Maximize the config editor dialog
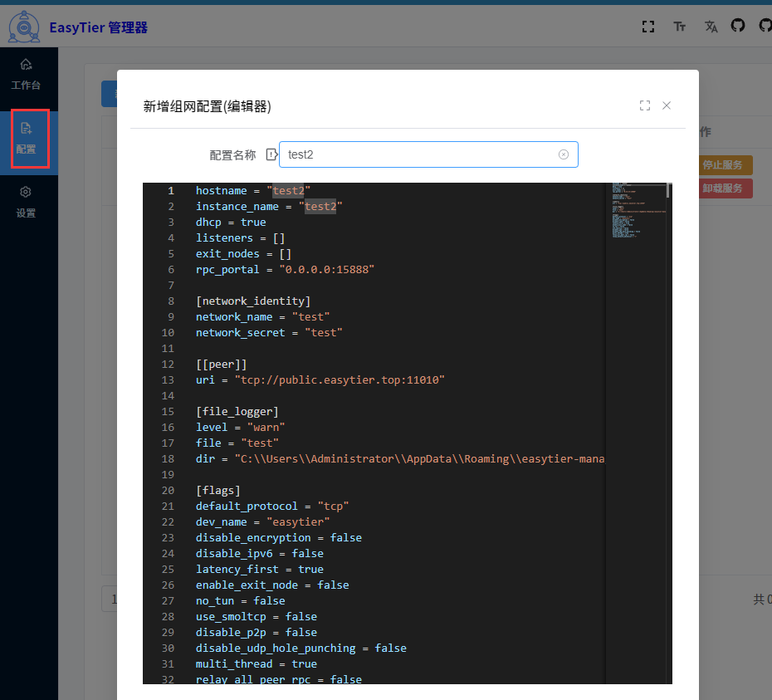This screenshot has width=772, height=700. [x=645, y=105]
